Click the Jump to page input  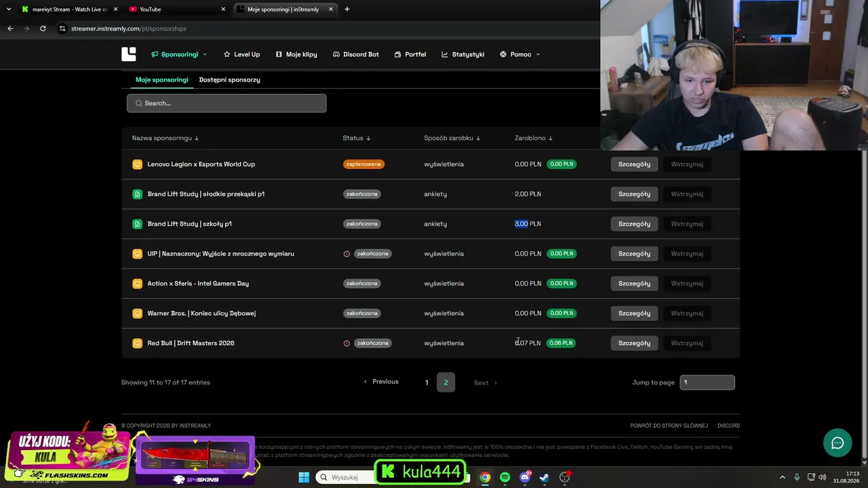707,382
